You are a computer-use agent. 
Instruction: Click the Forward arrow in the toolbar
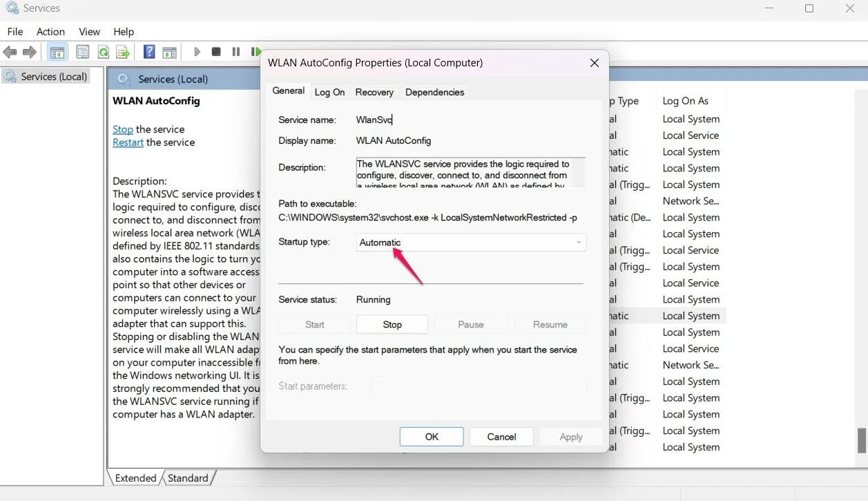point(30,52)
